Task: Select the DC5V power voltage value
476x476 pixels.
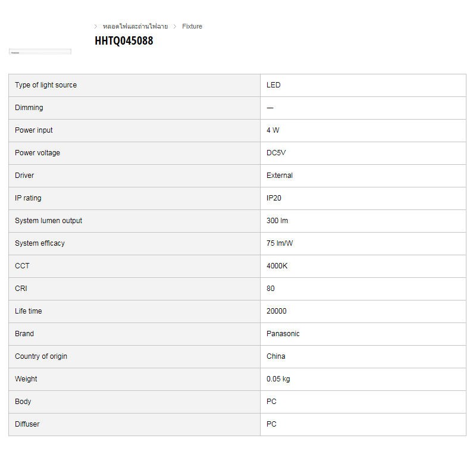Action: click(x=277, y=153)
